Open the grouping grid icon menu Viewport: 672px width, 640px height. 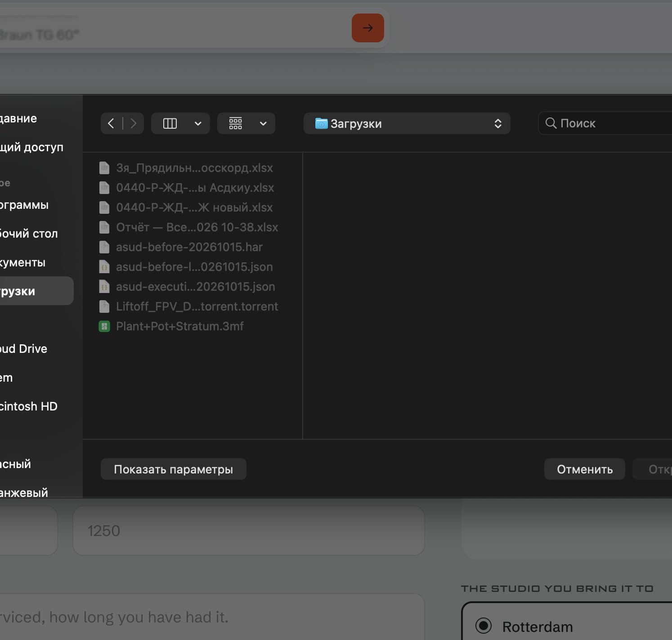tap(235, 123)
